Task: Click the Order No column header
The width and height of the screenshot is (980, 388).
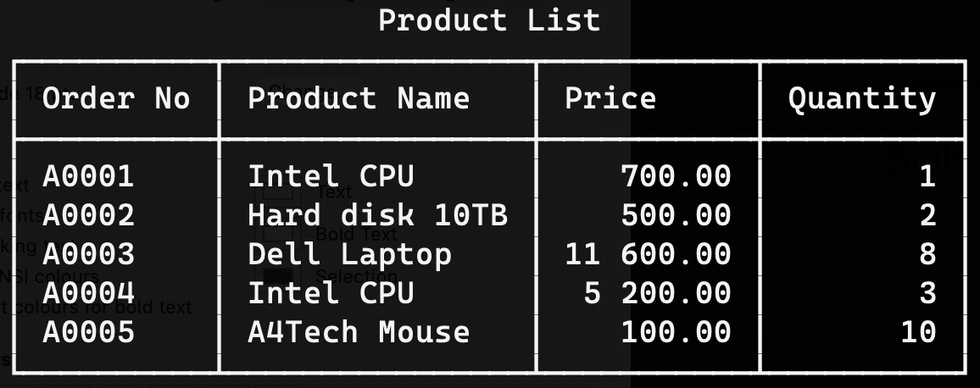Action: click(116, 98)
